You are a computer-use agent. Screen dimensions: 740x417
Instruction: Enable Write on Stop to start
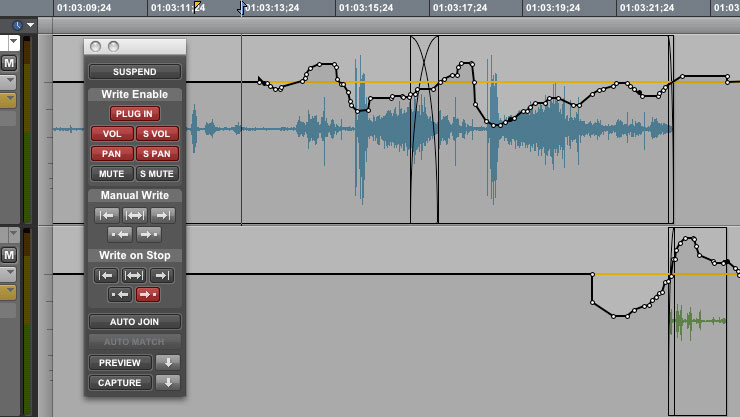pos(106,275)
